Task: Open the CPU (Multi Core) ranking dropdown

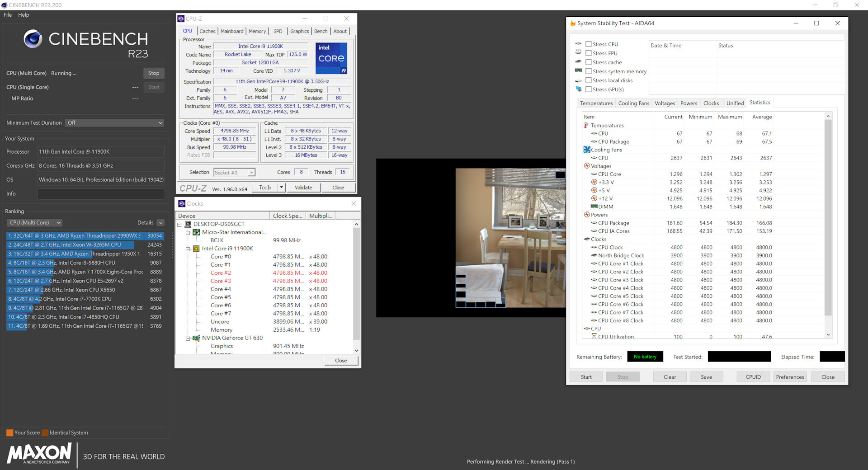Action: (x=34, y=222)
